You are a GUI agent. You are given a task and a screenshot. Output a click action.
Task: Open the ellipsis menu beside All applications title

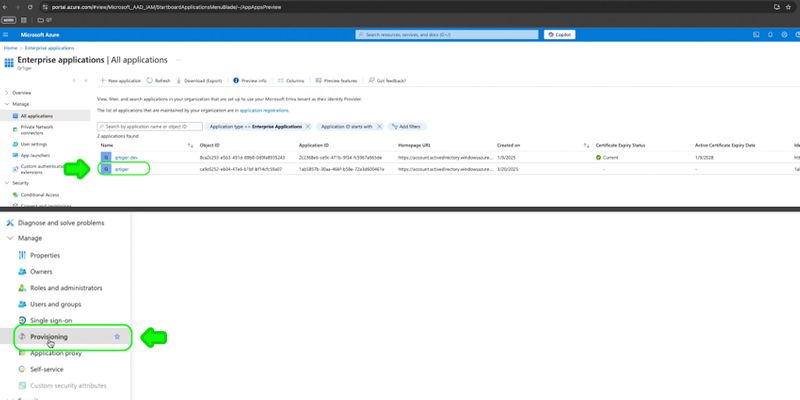pos(179,60)
